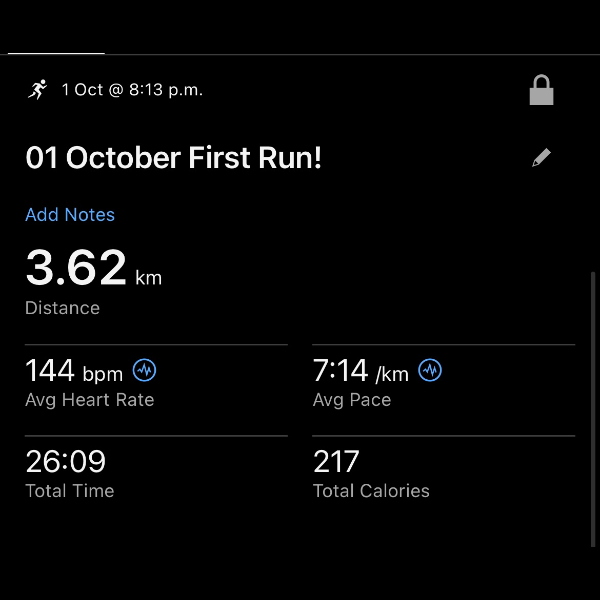Select the 144 bpm heart rate value
This screenshot has width=600, height=600.
coord(73,372)
